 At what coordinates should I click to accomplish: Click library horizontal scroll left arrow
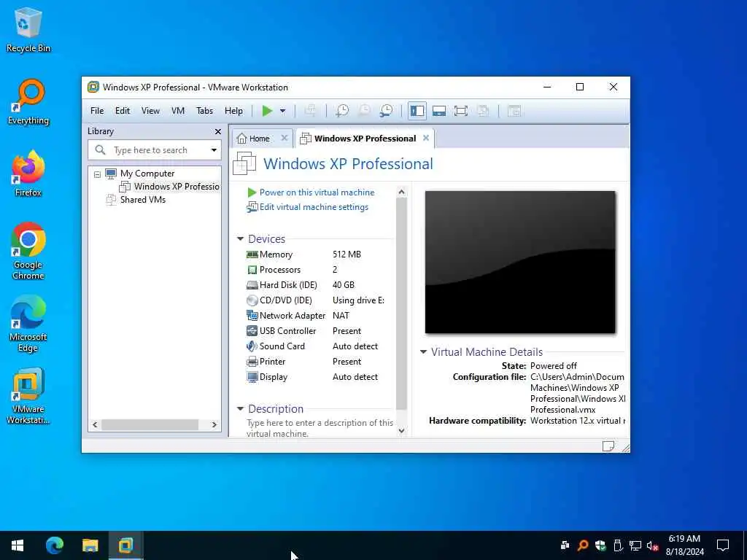click(x=95, y=424)
